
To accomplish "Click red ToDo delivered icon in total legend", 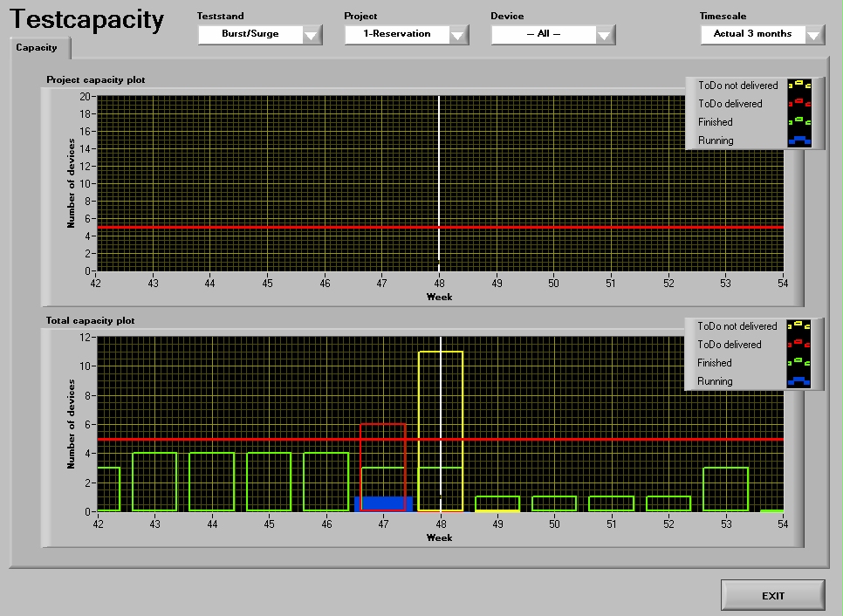I will pos(798,344).
